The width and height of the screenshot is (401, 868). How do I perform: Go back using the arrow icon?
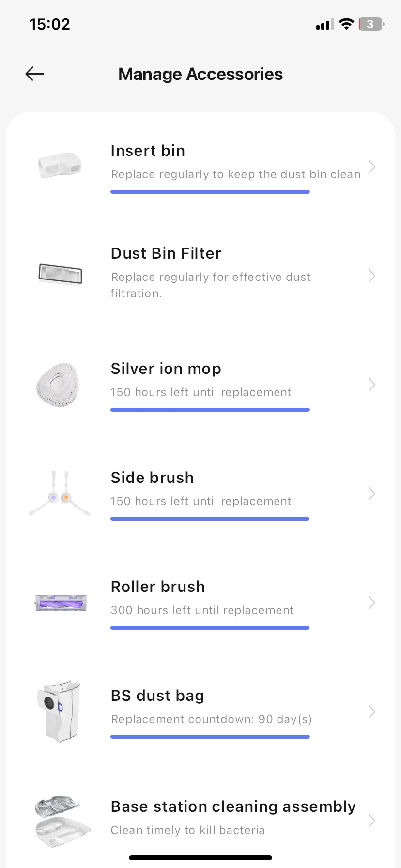34,74
